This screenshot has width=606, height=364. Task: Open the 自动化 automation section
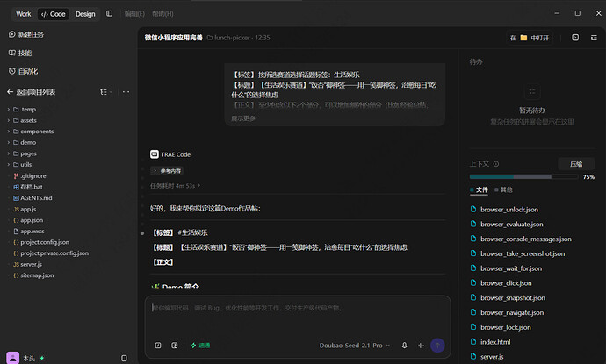tap(23, 71)
